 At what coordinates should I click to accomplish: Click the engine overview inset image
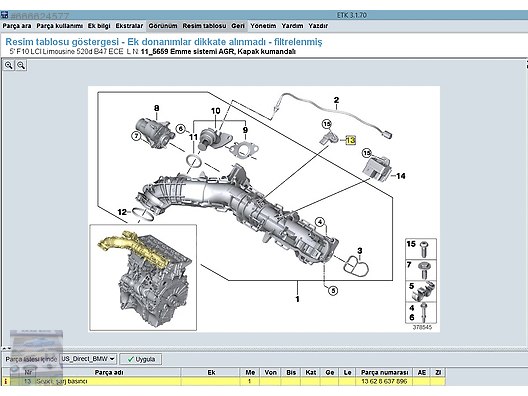pos(143,277)
